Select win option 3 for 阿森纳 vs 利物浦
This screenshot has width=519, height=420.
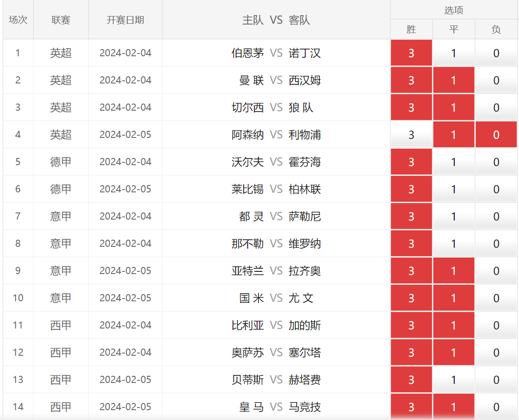coord(411,134)
